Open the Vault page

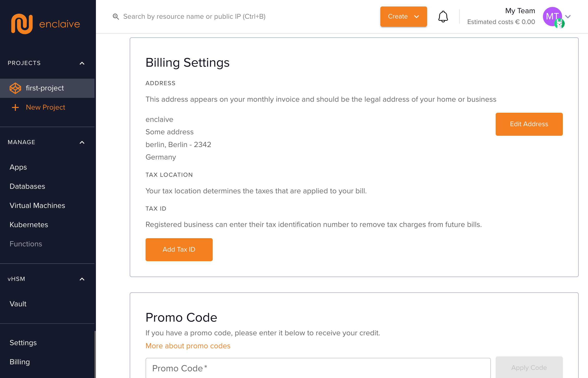tap(18, 304)
